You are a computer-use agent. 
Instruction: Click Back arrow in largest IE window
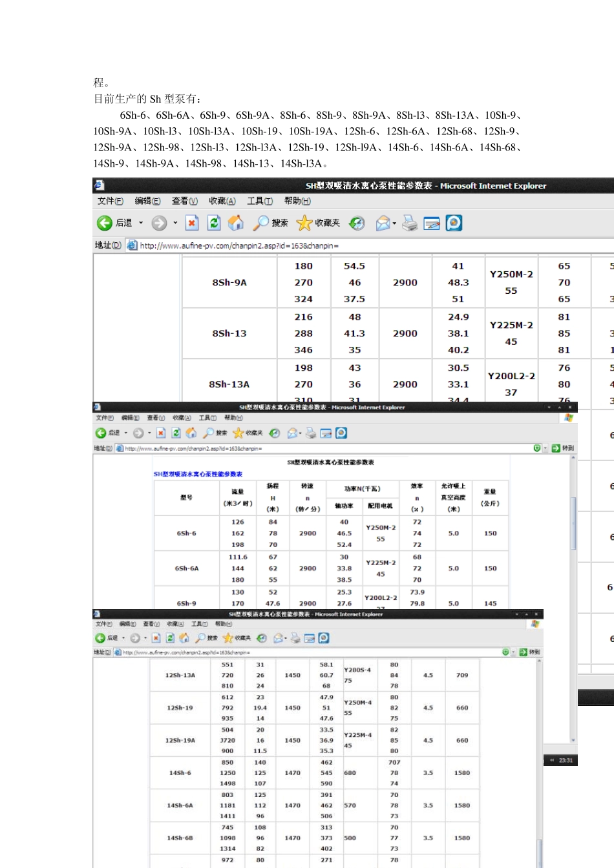105,223
